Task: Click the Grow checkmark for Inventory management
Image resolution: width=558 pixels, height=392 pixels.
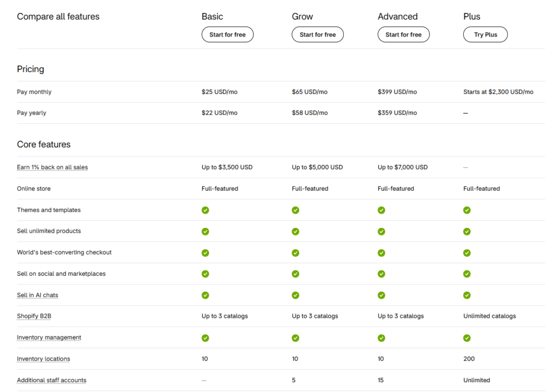Action: (295, 338)
